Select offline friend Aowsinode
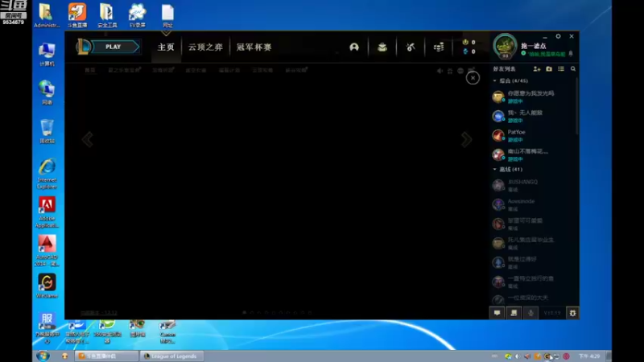 533,204
